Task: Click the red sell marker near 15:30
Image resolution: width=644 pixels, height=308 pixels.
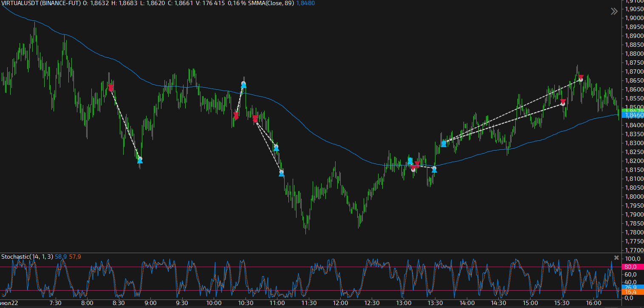Action: (563, 102)
